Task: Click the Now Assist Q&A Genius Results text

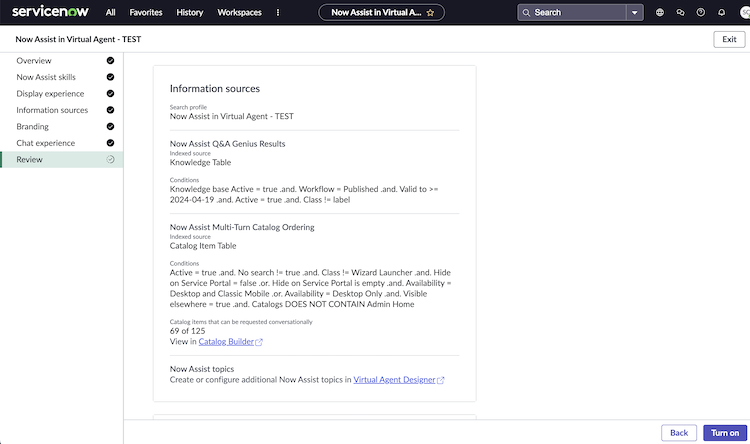Action: click(227, 144)
